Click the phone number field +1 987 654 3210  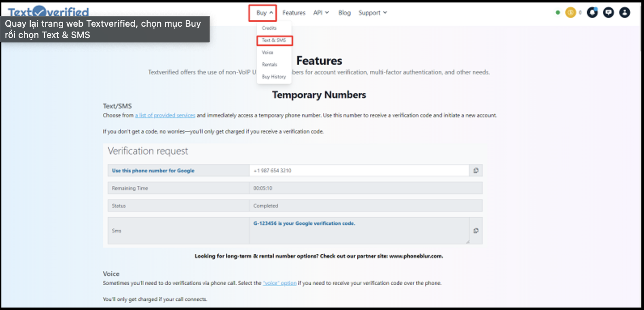pyautogui.click(x=358, y=170)
